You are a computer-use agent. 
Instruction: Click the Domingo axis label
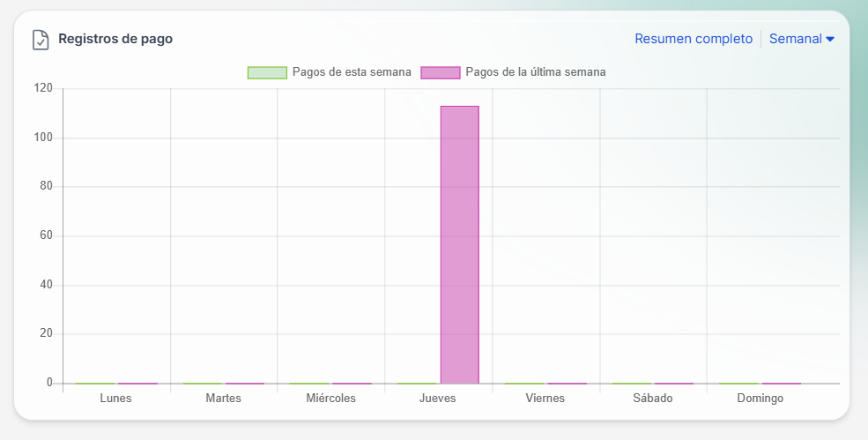click(760, 399)
